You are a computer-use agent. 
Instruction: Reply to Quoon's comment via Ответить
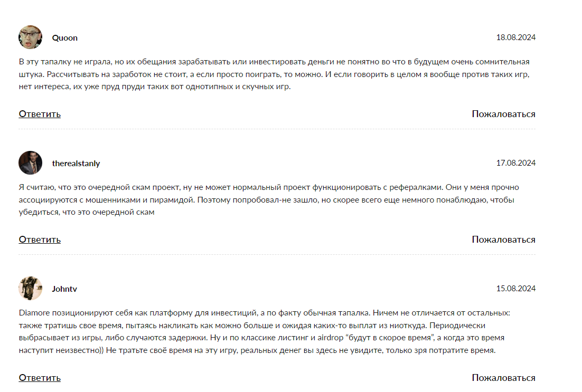click(40, 114)
